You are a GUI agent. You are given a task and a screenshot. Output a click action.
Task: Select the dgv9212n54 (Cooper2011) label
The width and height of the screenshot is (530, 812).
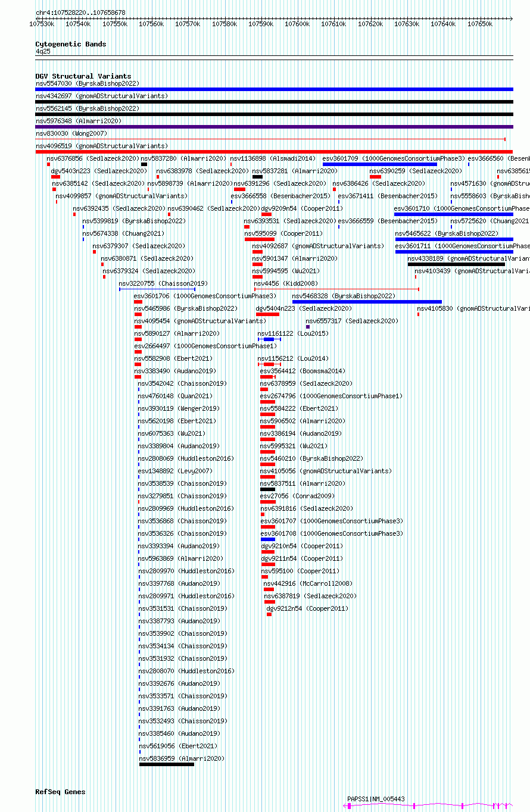pos(307,608)
